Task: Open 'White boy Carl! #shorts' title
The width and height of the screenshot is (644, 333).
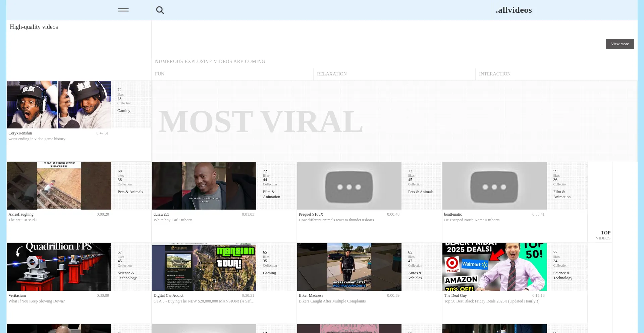Action: click(x=173, y=220)
